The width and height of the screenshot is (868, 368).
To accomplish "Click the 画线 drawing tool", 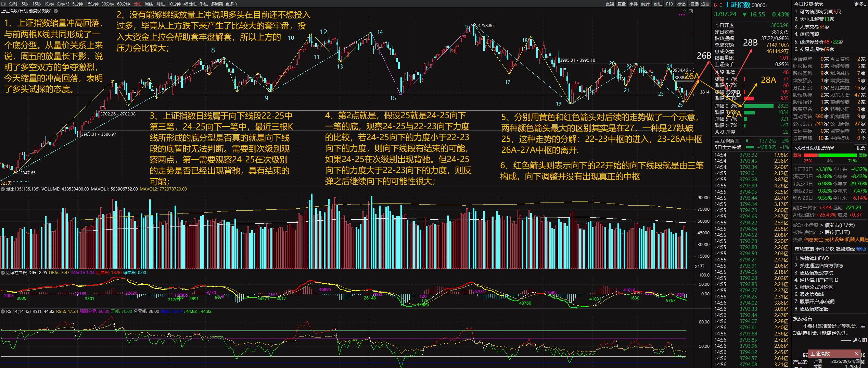I will [658, 4].
